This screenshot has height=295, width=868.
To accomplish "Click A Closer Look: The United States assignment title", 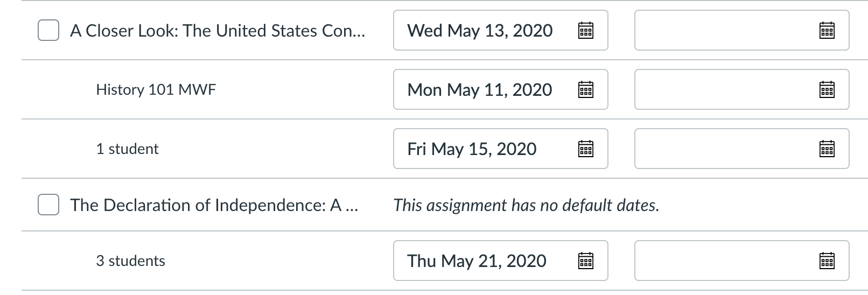I will pos(218,31).
